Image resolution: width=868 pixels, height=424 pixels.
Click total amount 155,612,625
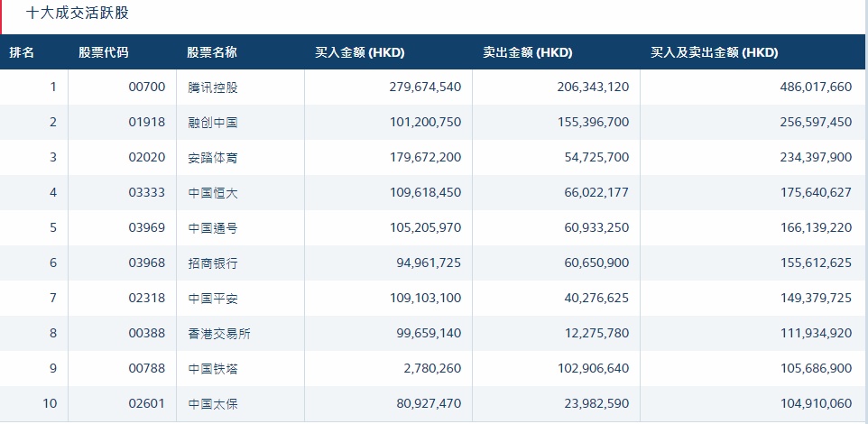[x=816, y=263]
